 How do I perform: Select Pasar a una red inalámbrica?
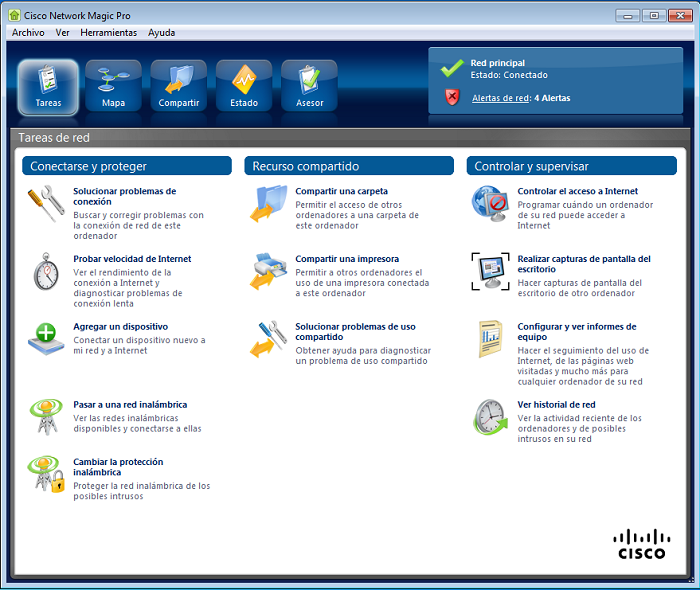click(130, 405)
